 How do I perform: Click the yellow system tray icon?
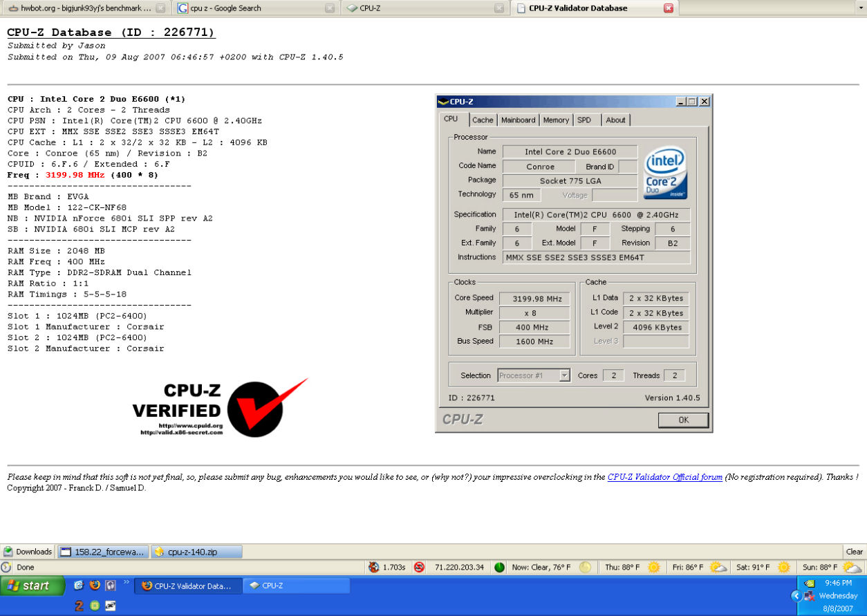click(x=810, y=583)
